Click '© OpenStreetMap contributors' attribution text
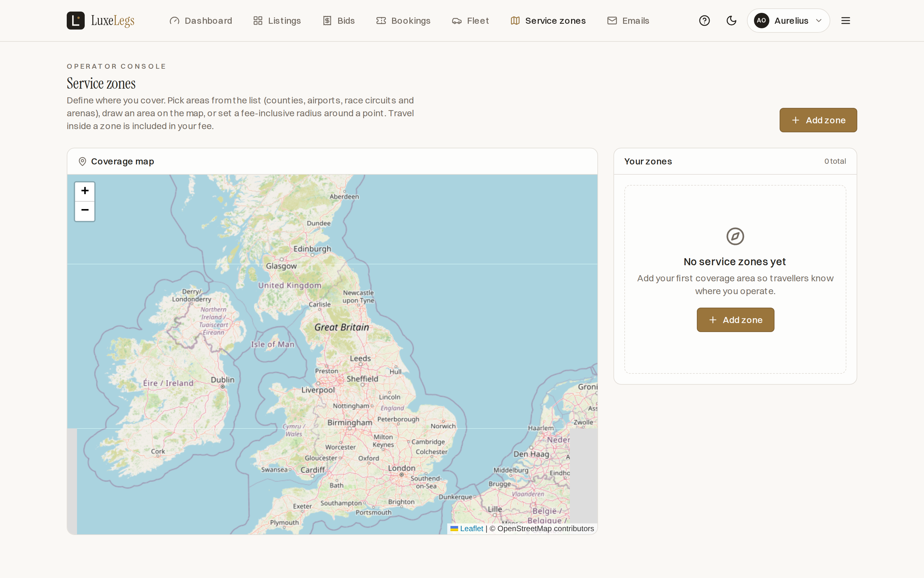 point(542,529)
